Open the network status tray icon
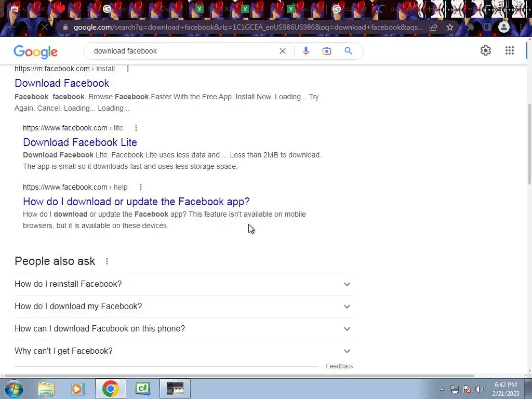Viewport: 532px width, 399px height. click(454, 389)
